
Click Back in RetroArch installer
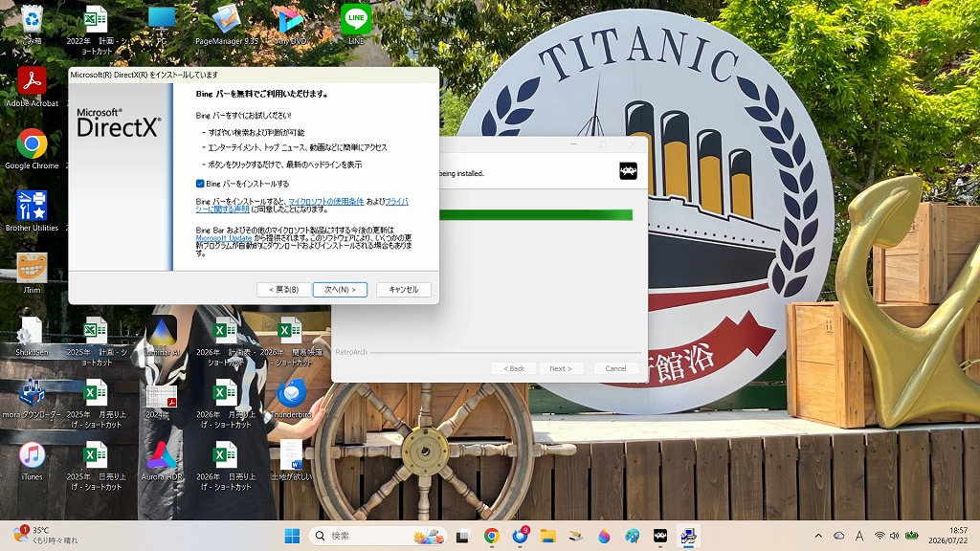(x=514, y=368)
